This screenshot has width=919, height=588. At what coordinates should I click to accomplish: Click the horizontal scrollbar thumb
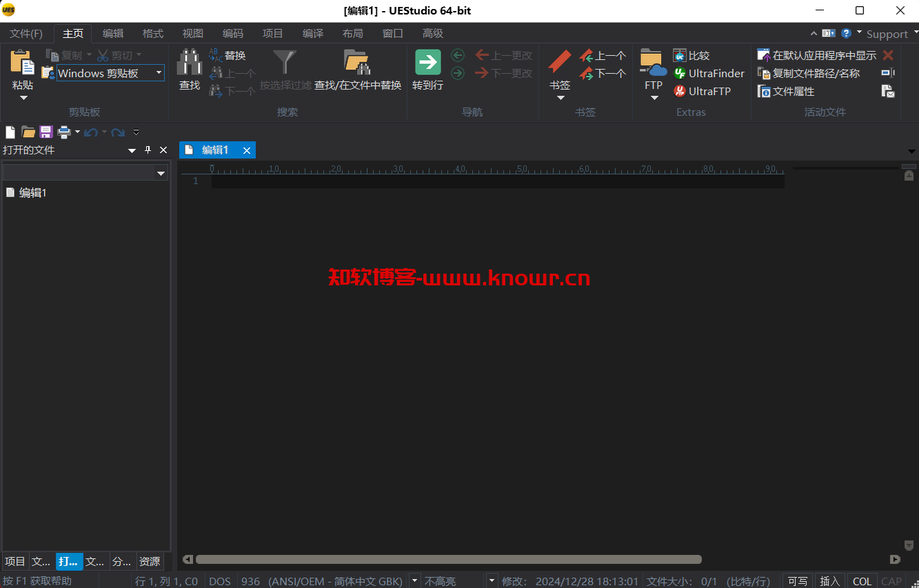pyautogui.click(x=449, y=560)
